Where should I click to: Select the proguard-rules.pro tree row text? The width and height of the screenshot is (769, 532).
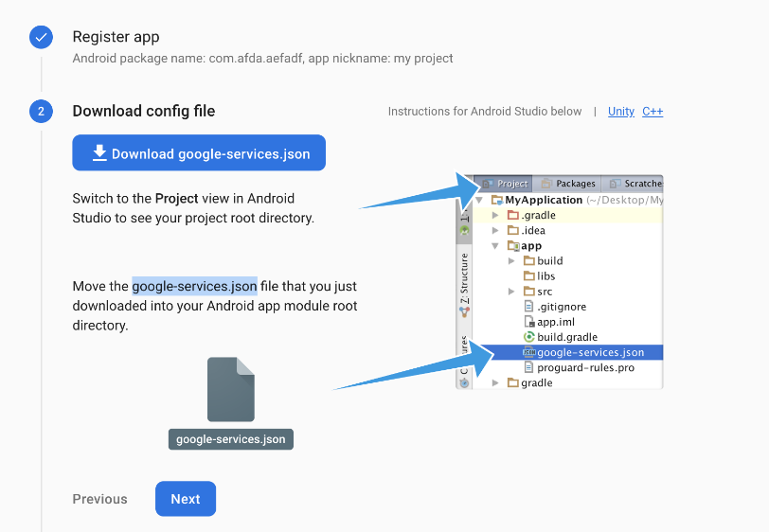(585, 367)
